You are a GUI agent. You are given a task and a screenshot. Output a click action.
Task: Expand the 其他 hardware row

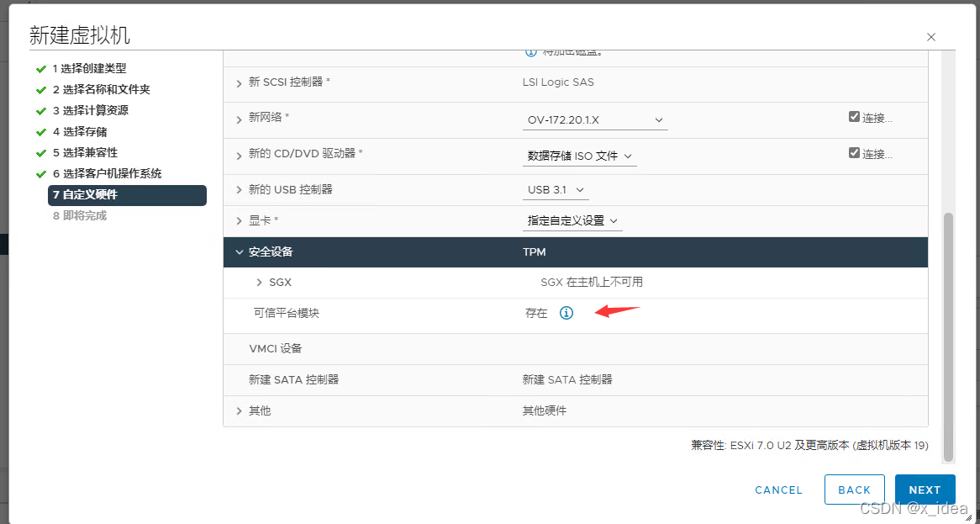click(239, 411)
